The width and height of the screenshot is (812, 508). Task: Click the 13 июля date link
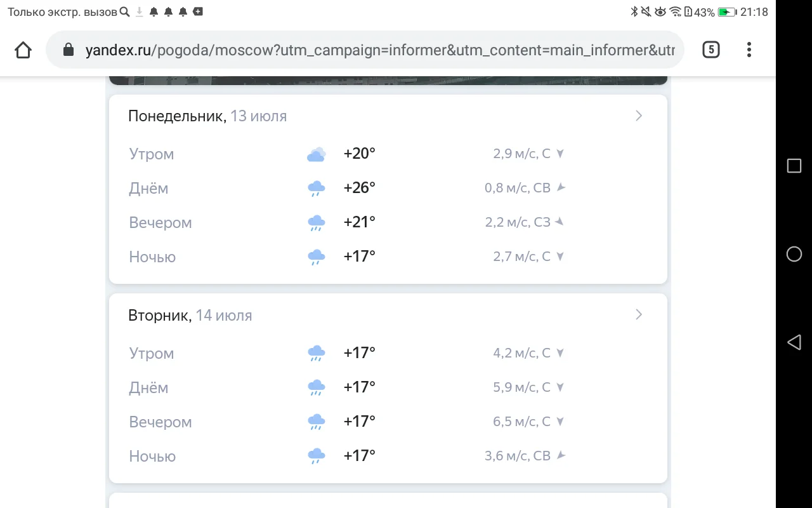coord(259,116)
